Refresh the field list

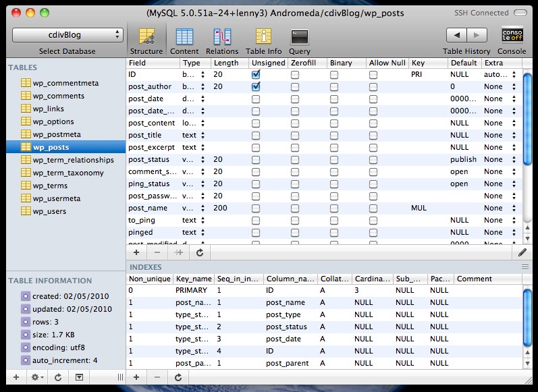coord(200,253)
